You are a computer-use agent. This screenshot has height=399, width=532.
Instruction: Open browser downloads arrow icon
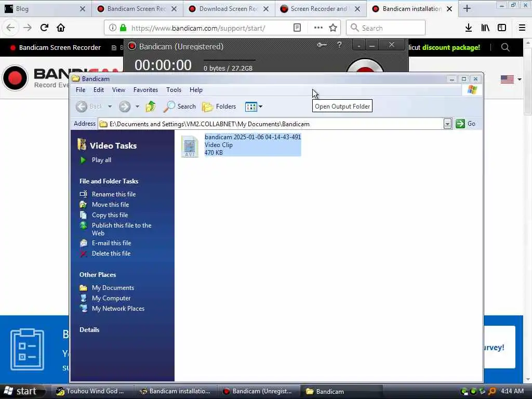click(469, 28)
